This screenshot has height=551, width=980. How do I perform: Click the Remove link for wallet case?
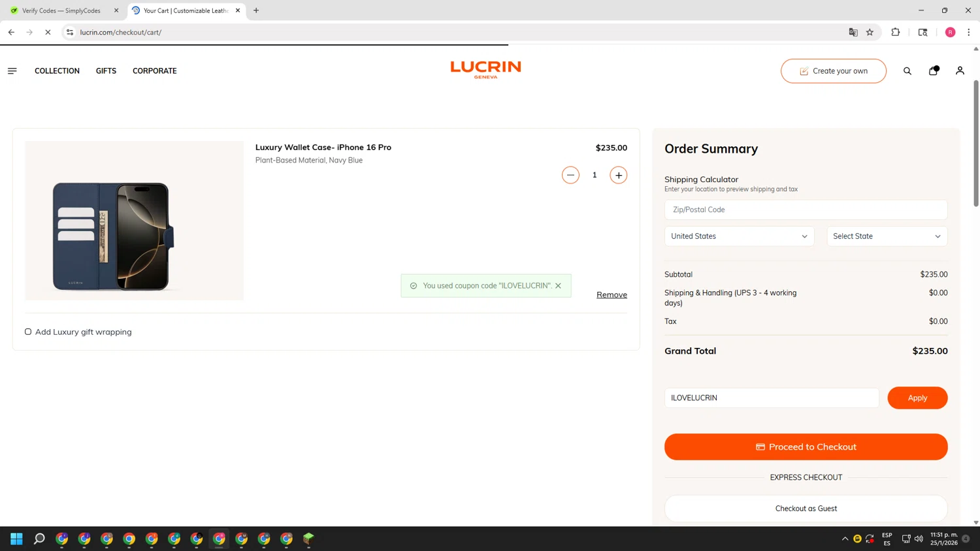tap(612, 294)
